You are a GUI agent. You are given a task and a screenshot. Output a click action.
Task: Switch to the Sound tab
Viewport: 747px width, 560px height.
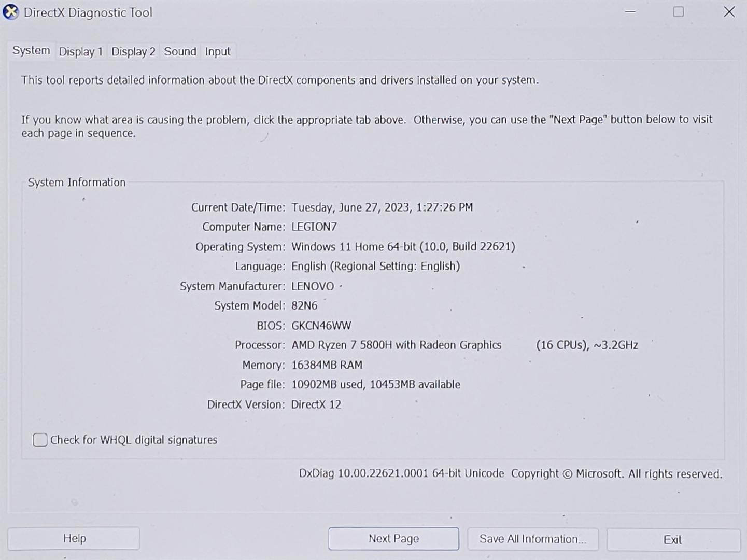click(x=180, y=52)
